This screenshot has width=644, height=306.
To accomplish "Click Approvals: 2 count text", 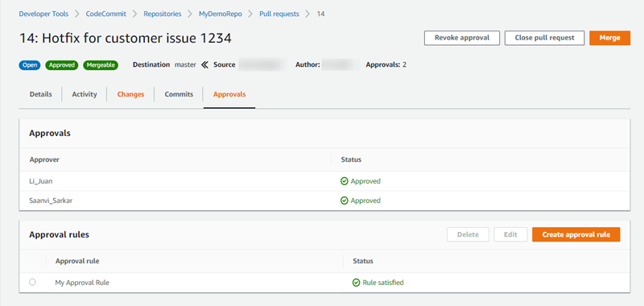I will (386, 65).
